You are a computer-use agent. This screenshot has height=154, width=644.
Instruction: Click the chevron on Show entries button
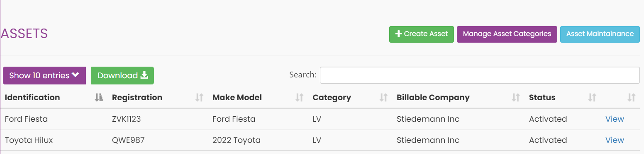click(x=76, y=75)
